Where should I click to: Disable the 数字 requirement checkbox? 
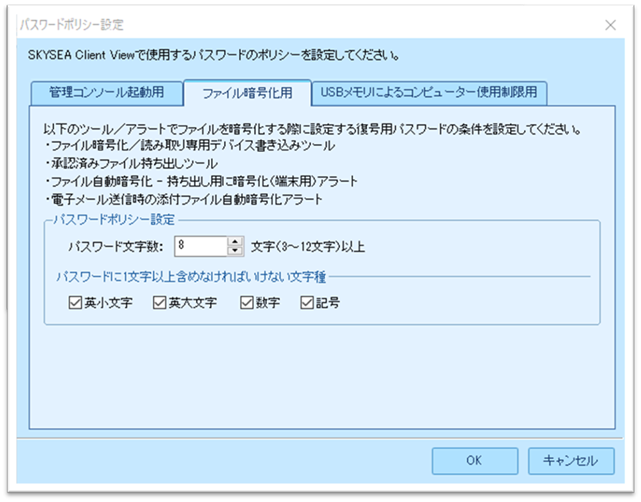(x=247, y=302)
